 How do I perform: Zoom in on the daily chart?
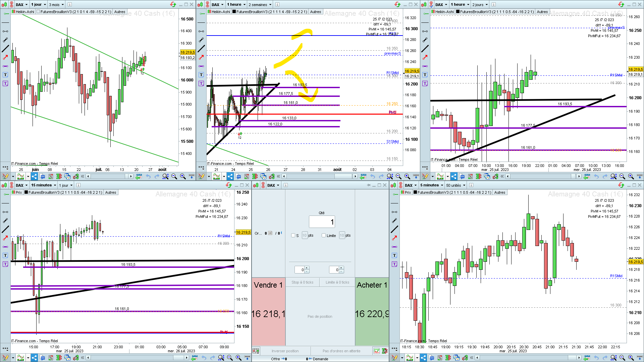(183, 176)
